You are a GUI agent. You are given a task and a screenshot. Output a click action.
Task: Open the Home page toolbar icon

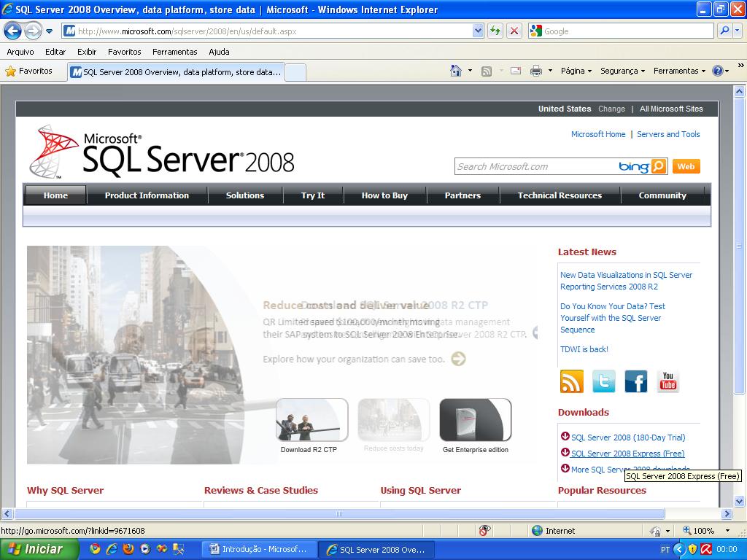coord(456,71)
